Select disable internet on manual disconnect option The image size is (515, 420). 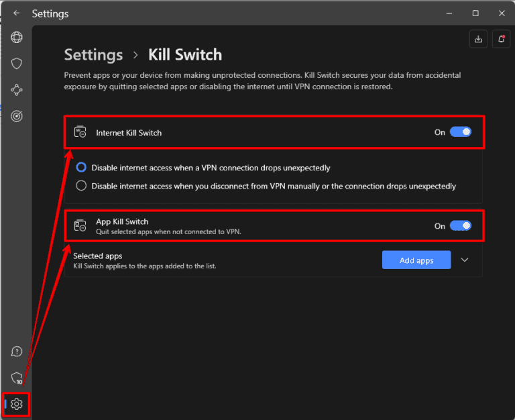pyautogui.click(x=81, y=186)
